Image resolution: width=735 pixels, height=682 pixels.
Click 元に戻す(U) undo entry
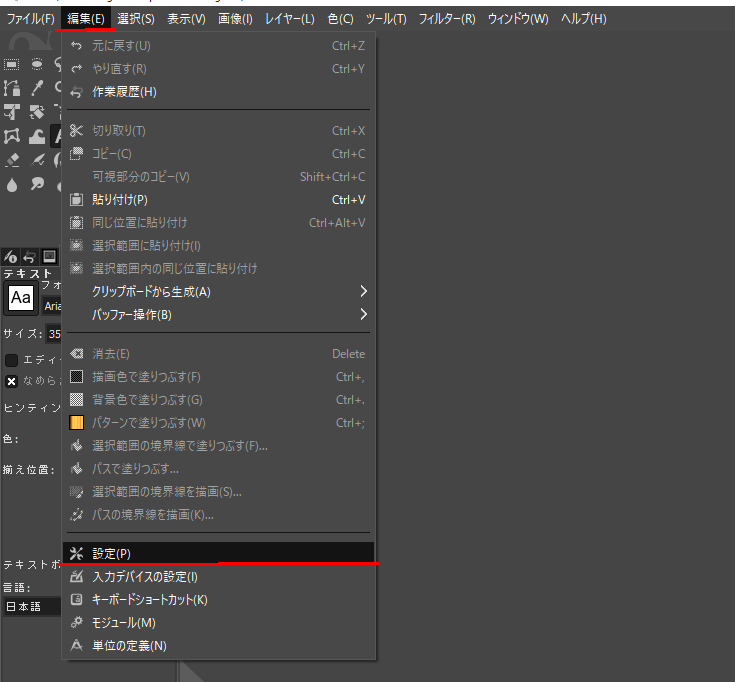click(x=218, y=46)
